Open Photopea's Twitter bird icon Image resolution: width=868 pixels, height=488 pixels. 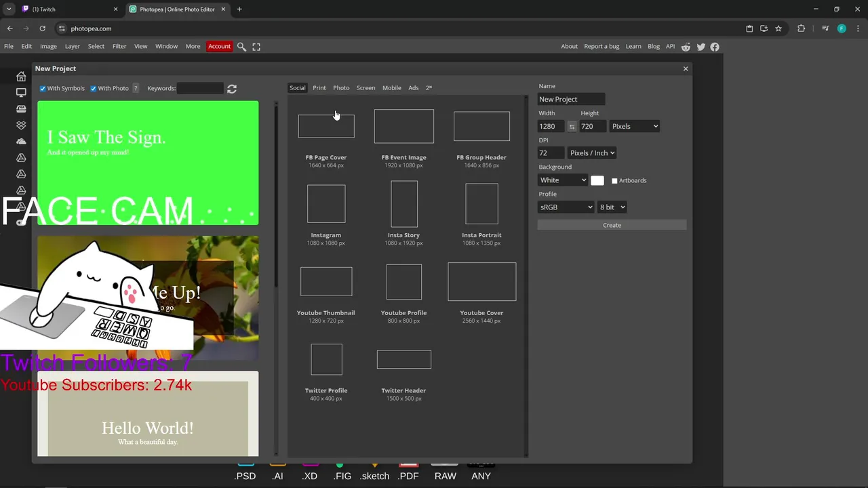coord(701,47)
